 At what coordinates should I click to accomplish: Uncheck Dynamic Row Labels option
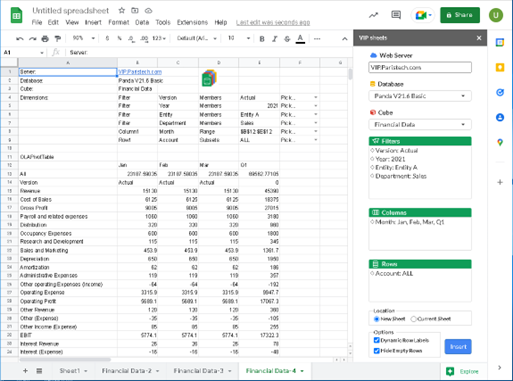tap(377, 340)
